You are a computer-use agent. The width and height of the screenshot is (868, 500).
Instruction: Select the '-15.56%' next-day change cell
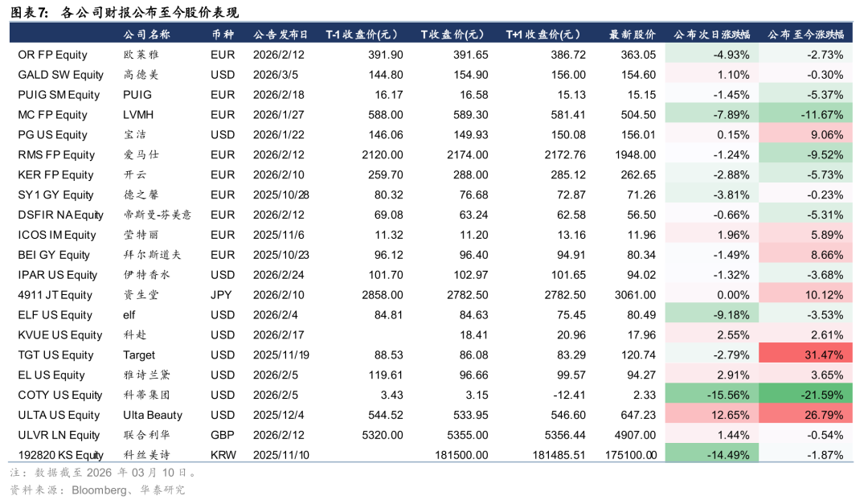point(712,395)
